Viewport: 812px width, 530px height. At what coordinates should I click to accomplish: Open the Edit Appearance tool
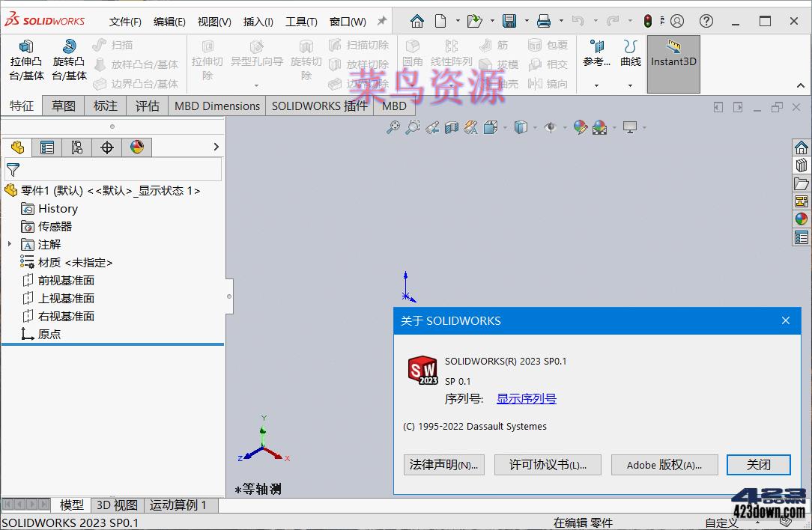580,127
